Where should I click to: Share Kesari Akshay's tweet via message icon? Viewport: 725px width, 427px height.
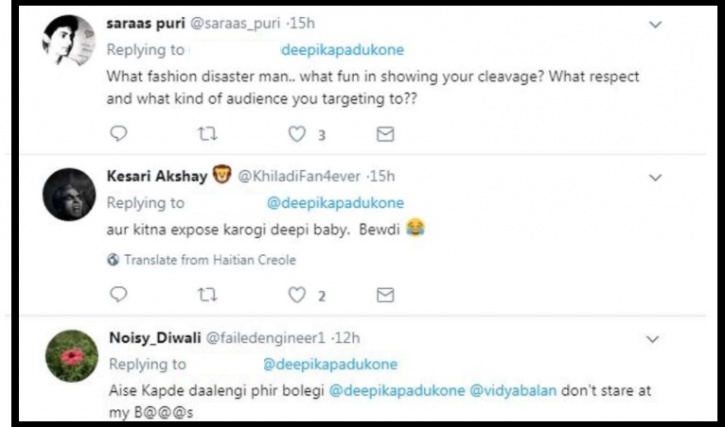[385, 295]
